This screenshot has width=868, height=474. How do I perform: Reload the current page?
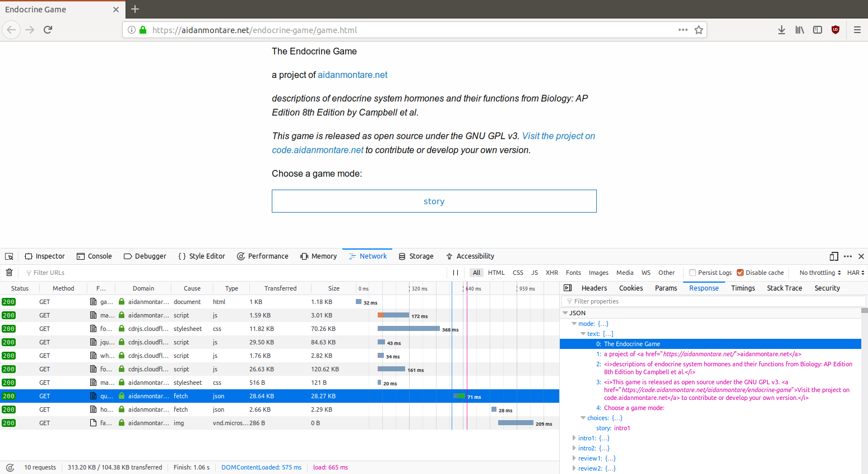coord(48,30)
